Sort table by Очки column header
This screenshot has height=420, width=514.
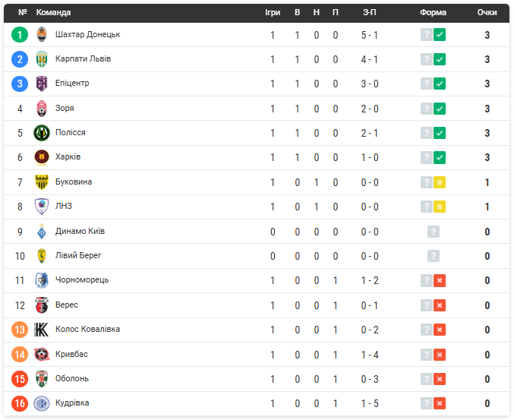tap(487, 12)
